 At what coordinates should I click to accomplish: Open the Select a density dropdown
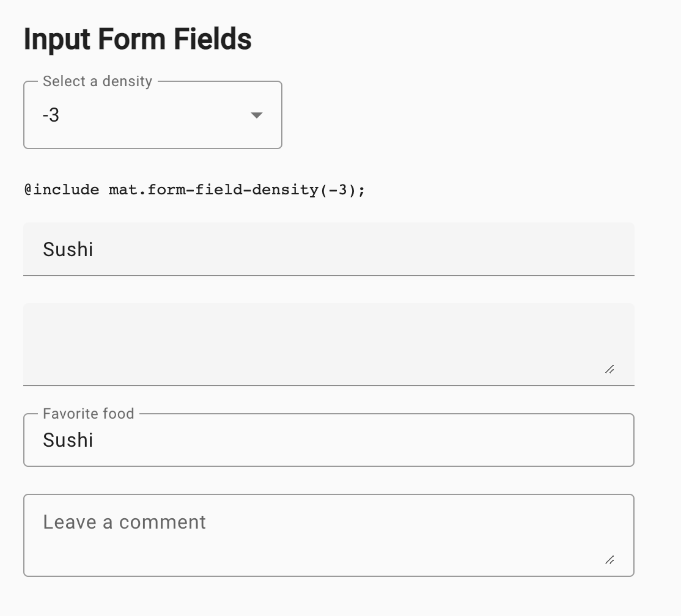(153, 115)
